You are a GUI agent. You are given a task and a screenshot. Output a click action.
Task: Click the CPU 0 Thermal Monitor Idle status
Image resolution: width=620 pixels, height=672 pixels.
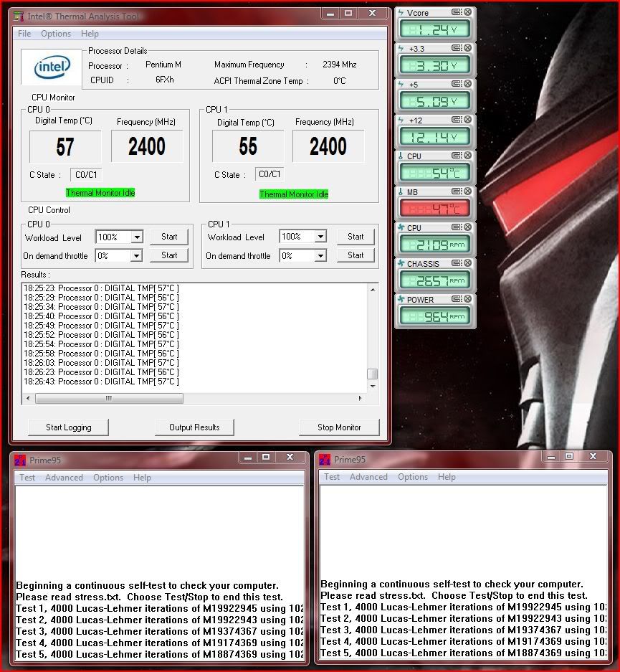pos(100,193)
